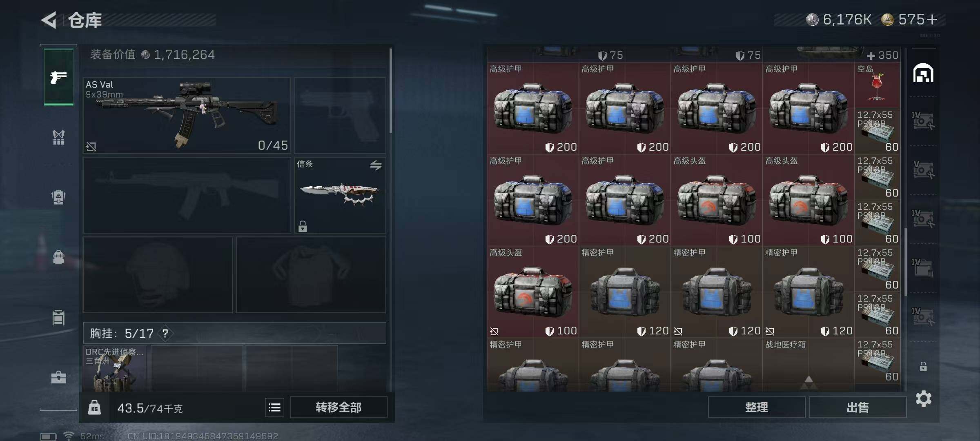Click the warehouse inventory scrollbar
The height and width of the screenshot is (441, 980).
905,261
